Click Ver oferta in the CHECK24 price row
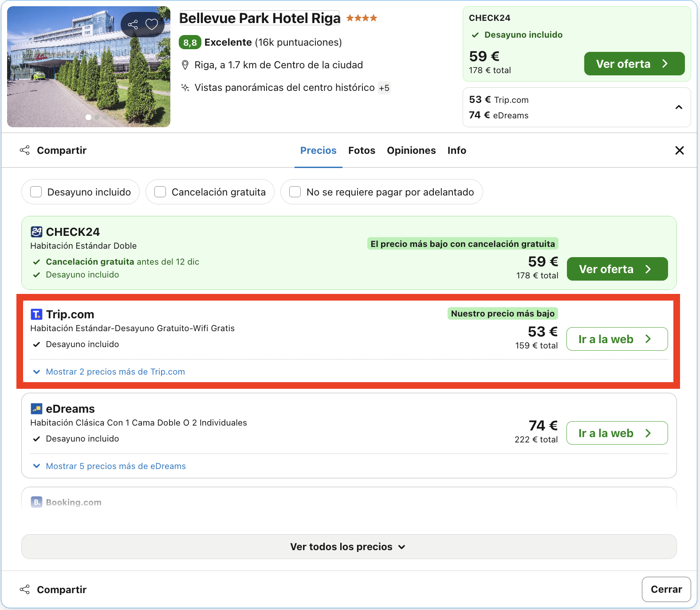700x610 pixels. click(617, 269)
